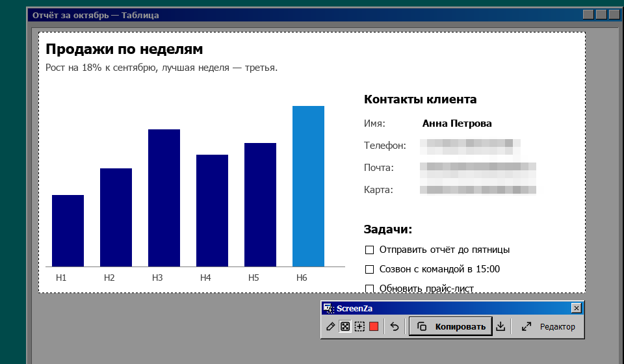The height and width of the screenshot is (364, 624).
Task: Click the 'Рост на 18% к сентябрю' subtitle
Action: coord(100,68)
